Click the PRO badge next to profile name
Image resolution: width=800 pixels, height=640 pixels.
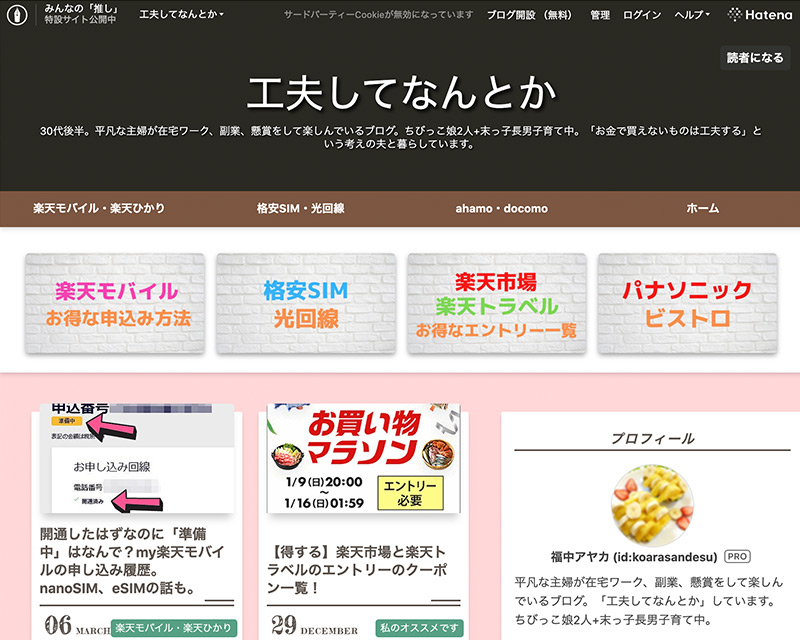coord(737,556)
